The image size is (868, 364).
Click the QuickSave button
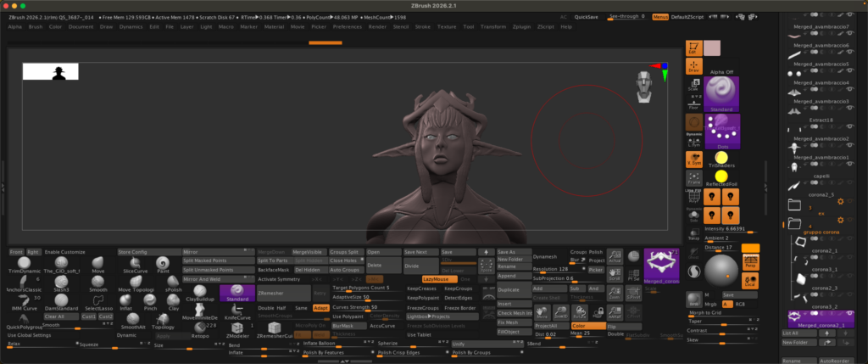click(587, 17)
